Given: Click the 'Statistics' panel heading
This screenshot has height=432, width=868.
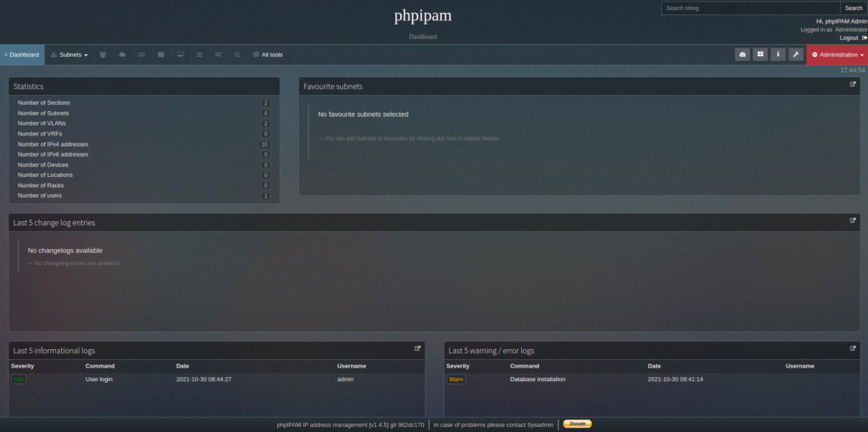Looking at the screenshot, I should [28, 86].
